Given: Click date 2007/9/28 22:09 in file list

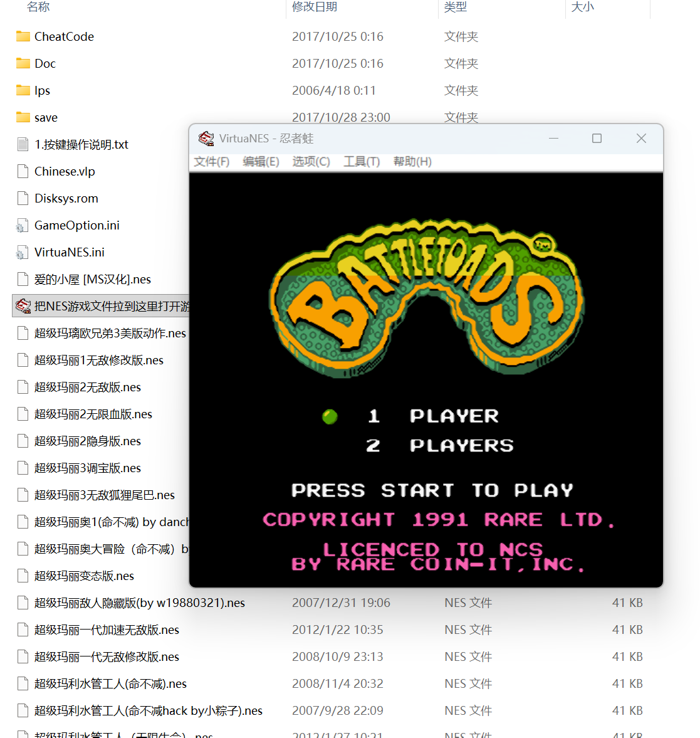Looking at the screenshot, I should tap(338, 710).
